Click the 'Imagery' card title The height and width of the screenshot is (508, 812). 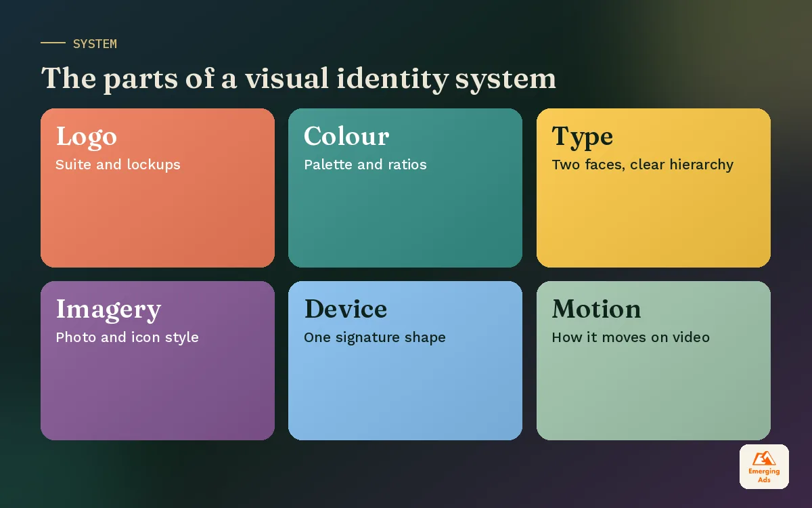(x=108, y=310)
